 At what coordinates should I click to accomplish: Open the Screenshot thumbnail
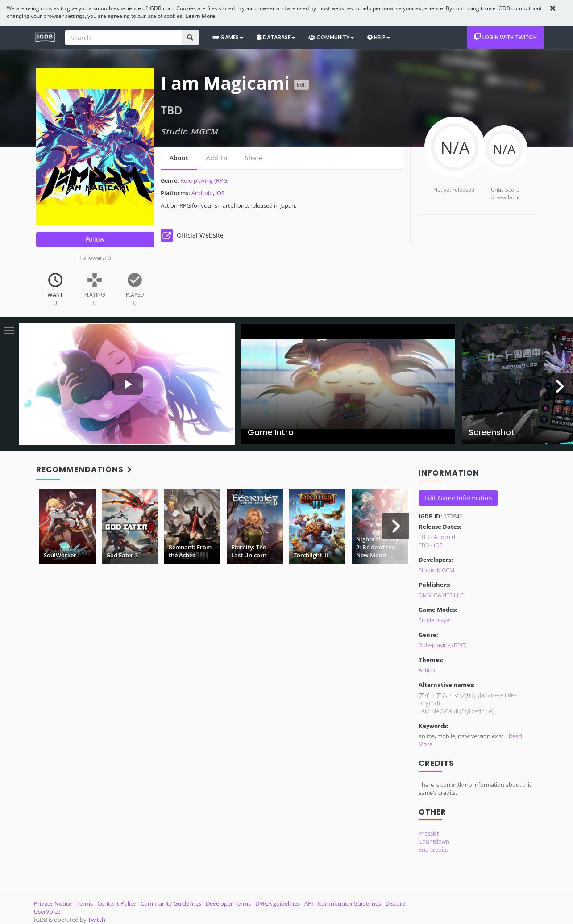[x=517, y=384]
